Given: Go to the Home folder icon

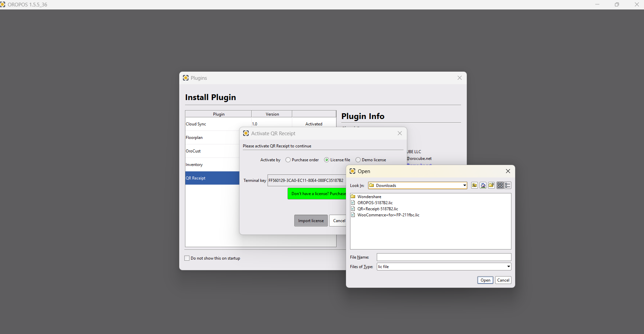Looking at the screenshot, I should (x=483, y=185).
